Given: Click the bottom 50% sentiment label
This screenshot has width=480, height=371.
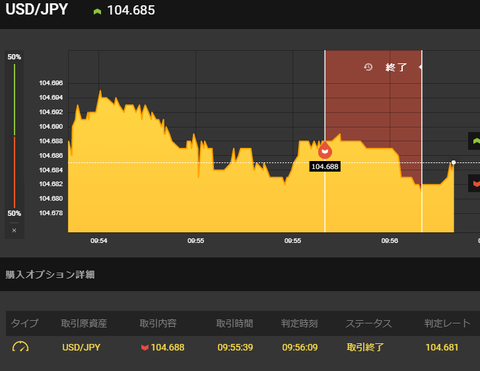Looking at the screenshot, I should pyautogui.click(x=14, y=213).
